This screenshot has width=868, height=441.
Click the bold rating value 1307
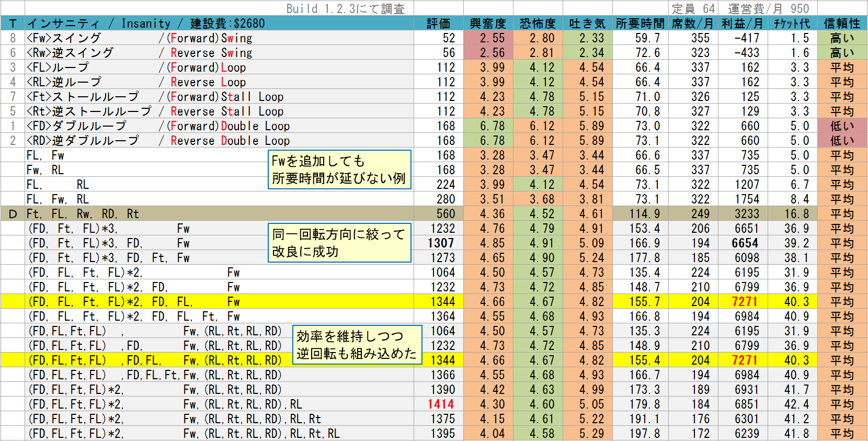[441, 243]
